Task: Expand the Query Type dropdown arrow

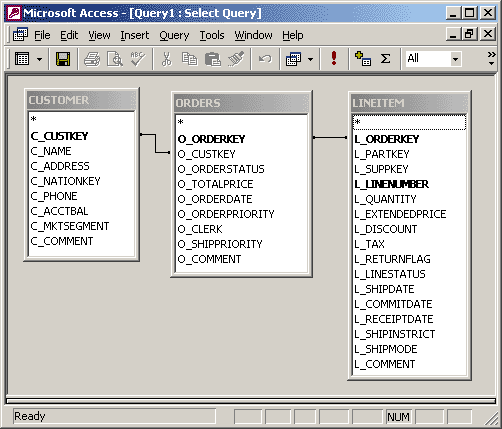Action: (310, 60)
